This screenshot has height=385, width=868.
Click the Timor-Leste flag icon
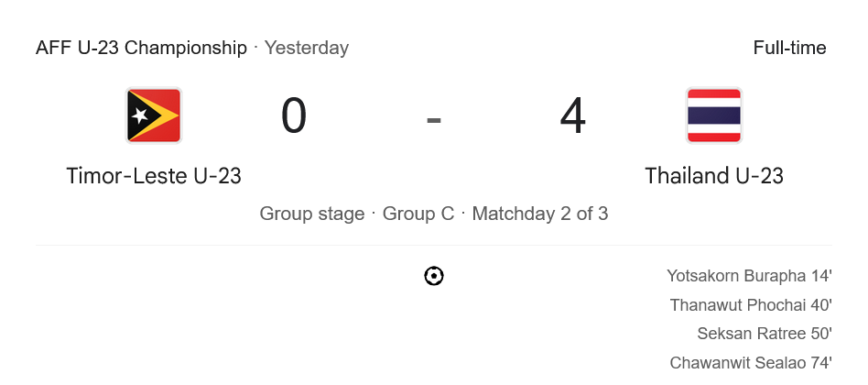coord(154,115)
